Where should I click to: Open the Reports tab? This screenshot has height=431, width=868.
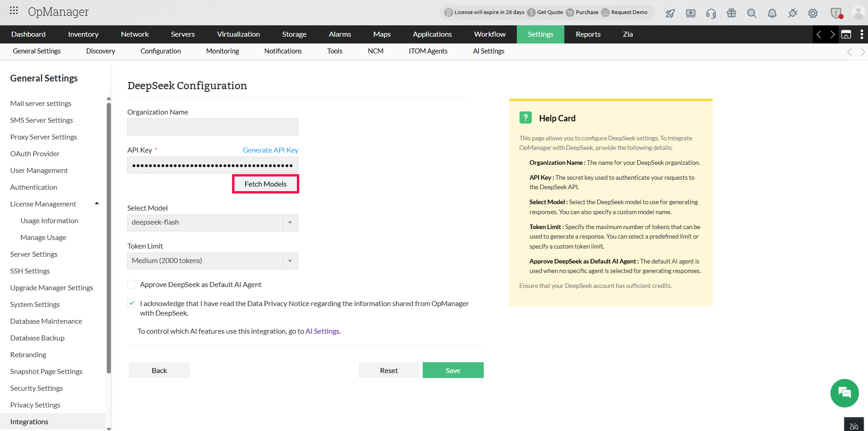pos(588,34)
